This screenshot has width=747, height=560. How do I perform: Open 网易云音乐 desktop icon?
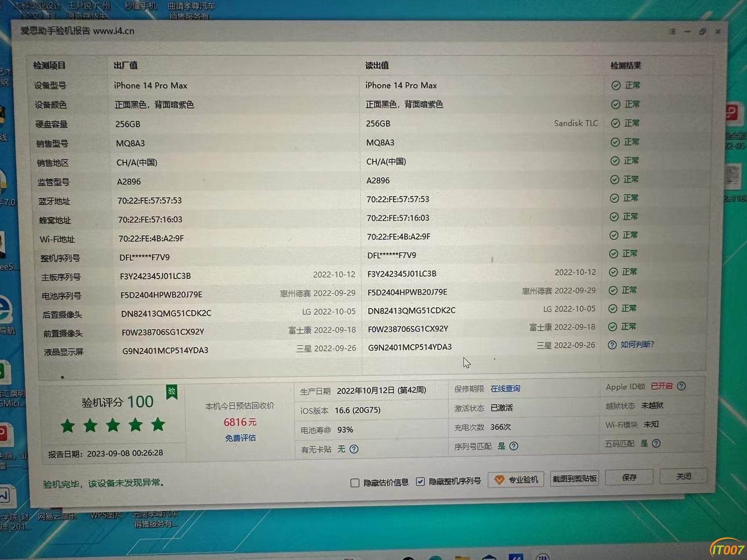[57, 516]
